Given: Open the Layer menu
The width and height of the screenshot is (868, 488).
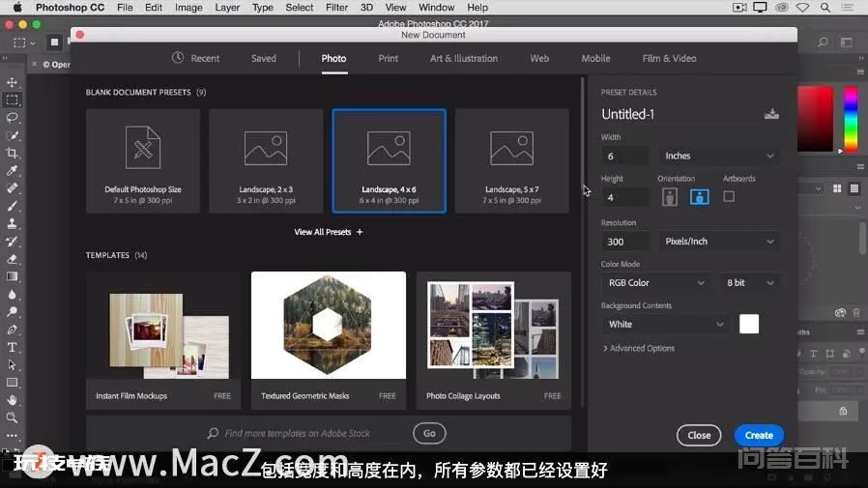Looking at the screenshot, I should click(227, 7).
